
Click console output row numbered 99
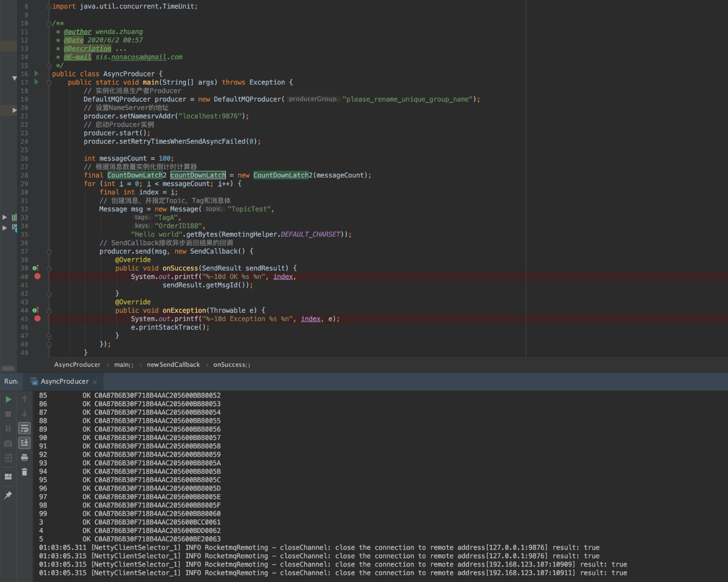[130, 513]
